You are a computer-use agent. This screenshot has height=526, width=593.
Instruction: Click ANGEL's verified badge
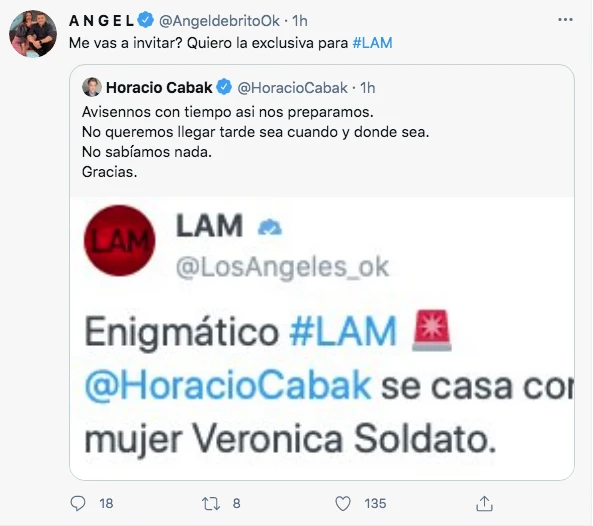coord(145,20)
